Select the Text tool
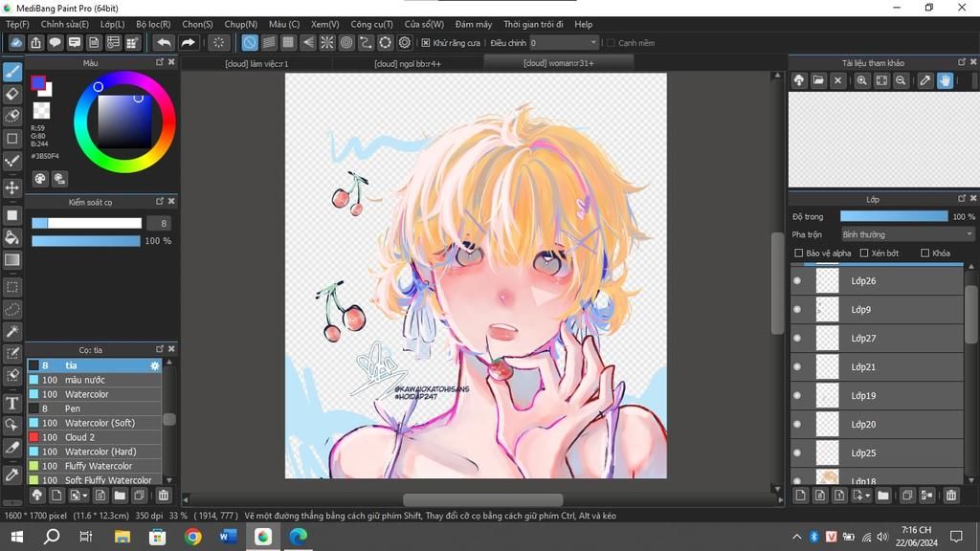This screenshot has height=551, width=980. [x=12, y=403]
